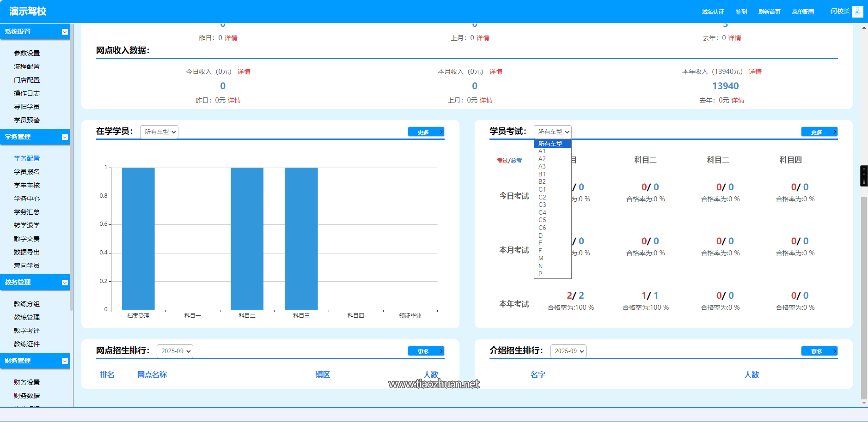This screenshot has width=868, height=422.
Task: Click 更多 button in 在学学员 panel
Action: (426, 132)
